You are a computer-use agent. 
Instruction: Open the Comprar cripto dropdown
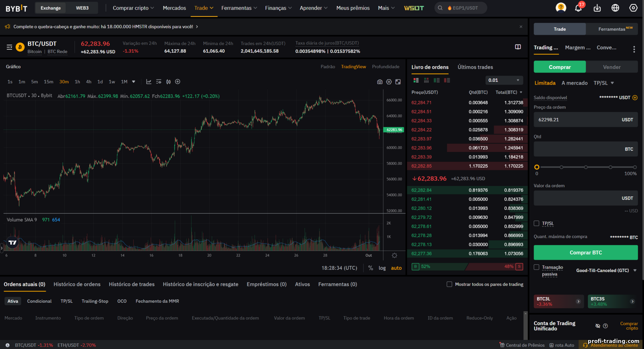tap(133, 8)
